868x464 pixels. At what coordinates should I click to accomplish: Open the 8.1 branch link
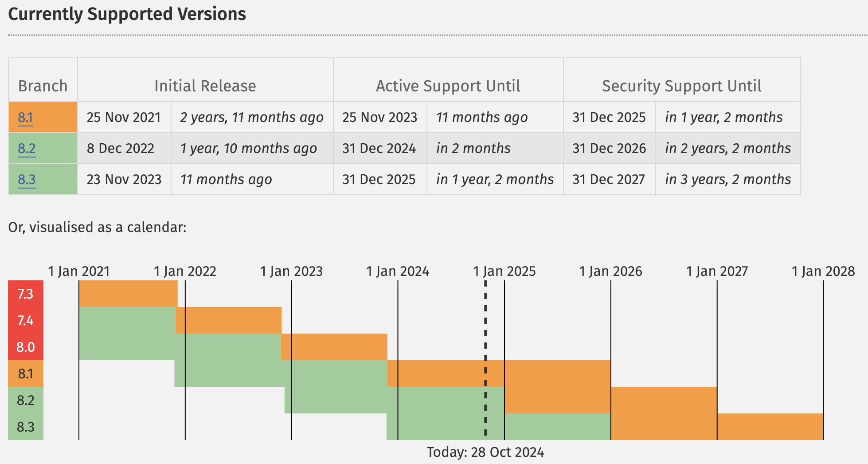pos(25,118)
